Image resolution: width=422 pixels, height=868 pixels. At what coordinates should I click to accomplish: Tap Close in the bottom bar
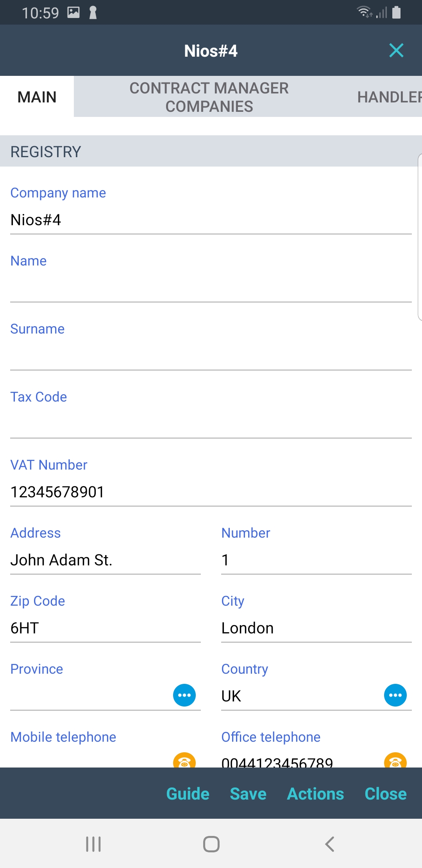pos(385,794)
